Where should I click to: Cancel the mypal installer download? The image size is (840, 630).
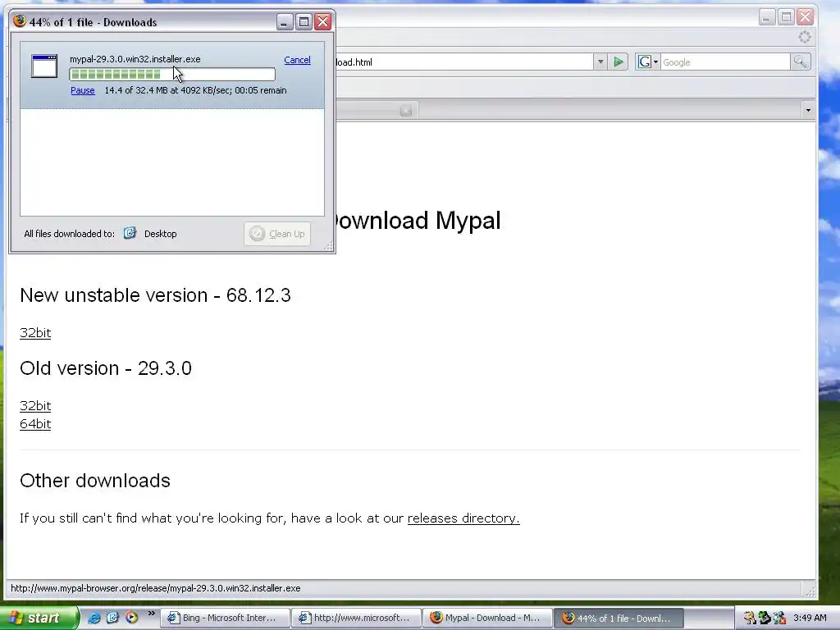pos(297,60)
